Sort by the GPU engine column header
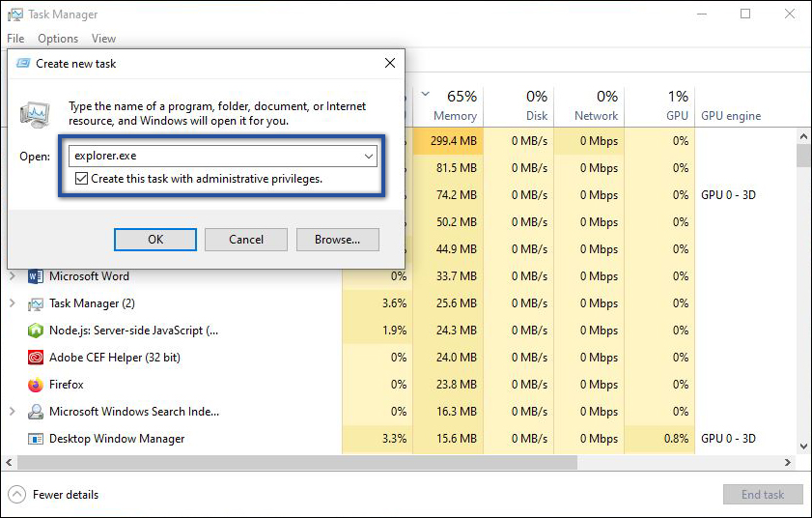Viewport: 812px width, 518px height. click(731, 116)
